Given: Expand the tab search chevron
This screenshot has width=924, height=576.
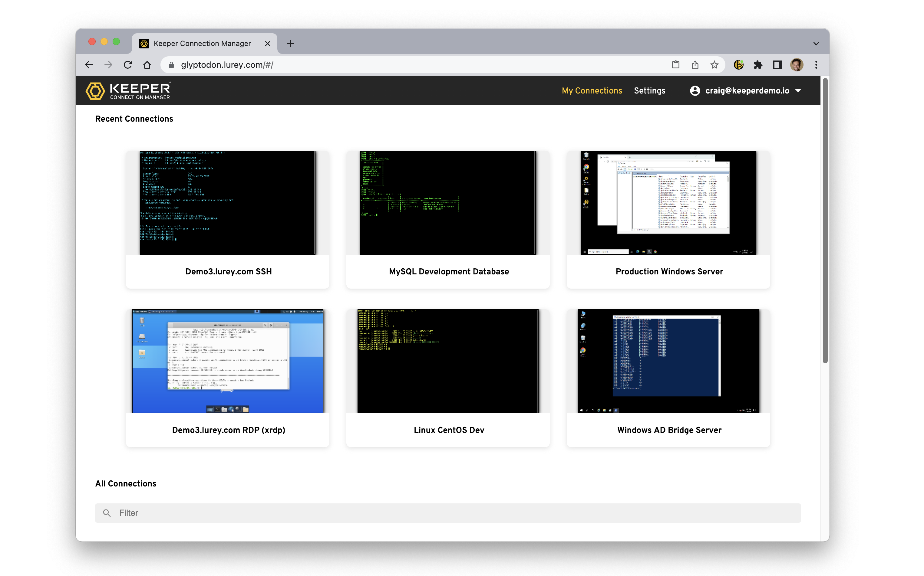Looking at the screenshot, I should pos(816,44).
